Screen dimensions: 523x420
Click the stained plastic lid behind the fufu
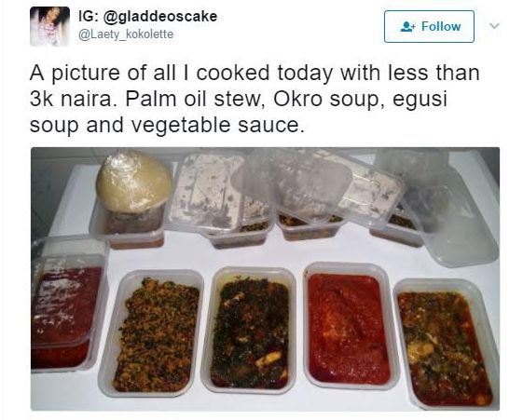tap(207, 192)
